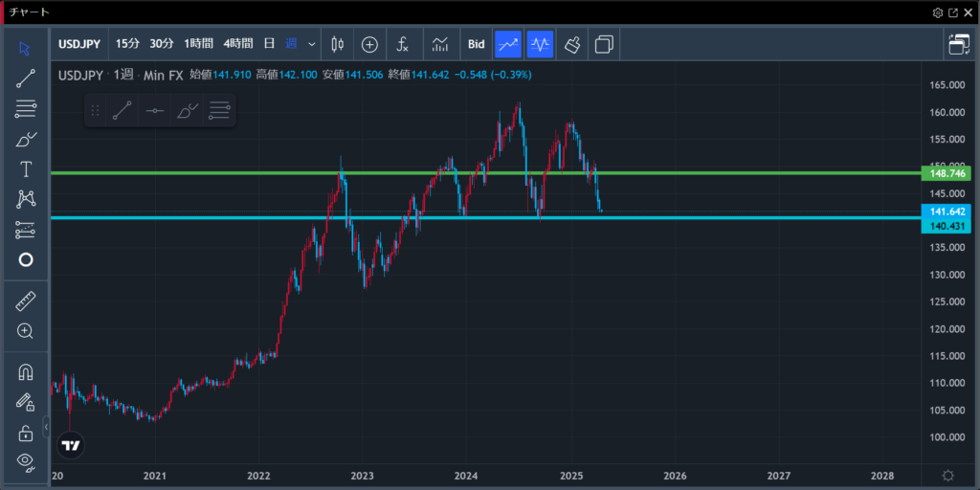Select the cursor arrow tool

point(26,48)
